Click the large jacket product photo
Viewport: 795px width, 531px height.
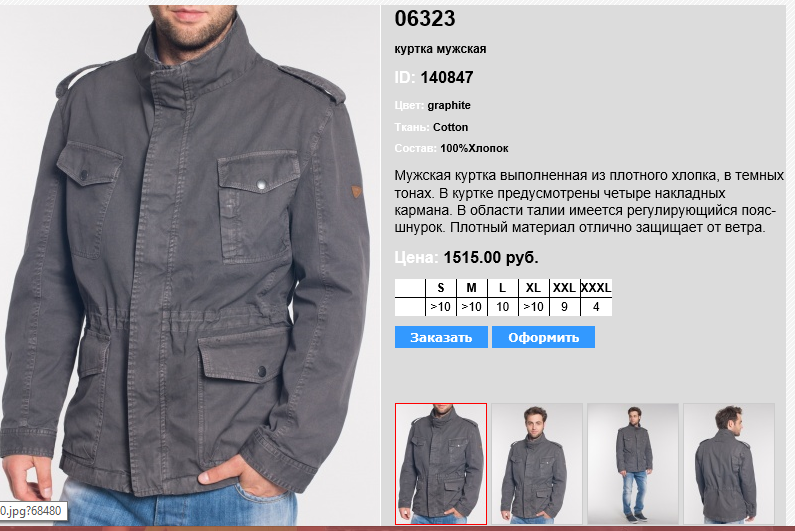click(190, 265)
